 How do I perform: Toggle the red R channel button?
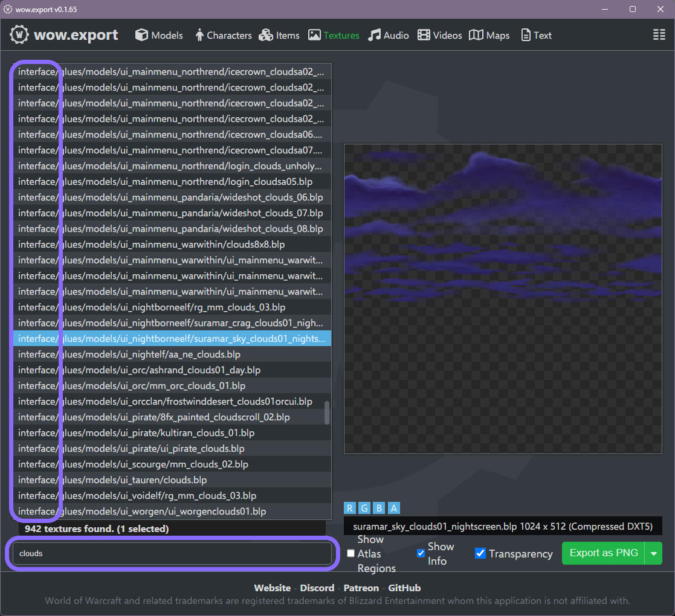(x=350, y=509)
